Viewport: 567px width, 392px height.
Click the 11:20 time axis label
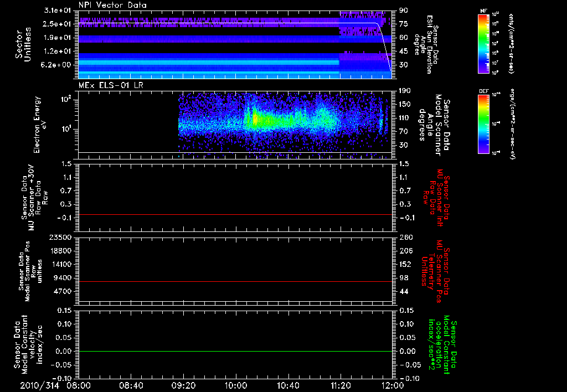point(341,385)
